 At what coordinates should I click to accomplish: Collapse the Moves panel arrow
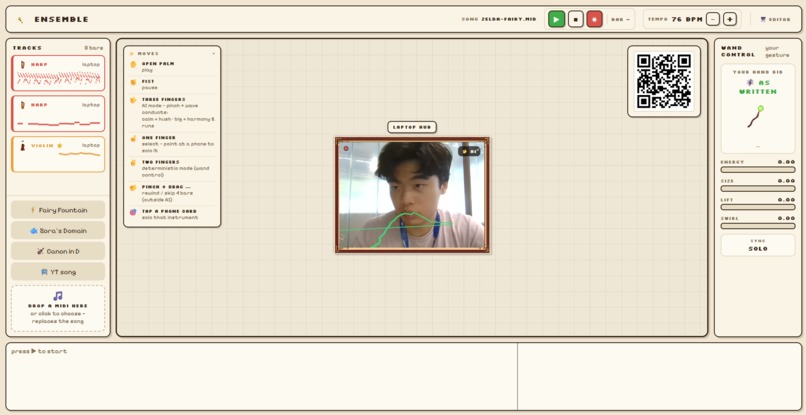point(214,53)
